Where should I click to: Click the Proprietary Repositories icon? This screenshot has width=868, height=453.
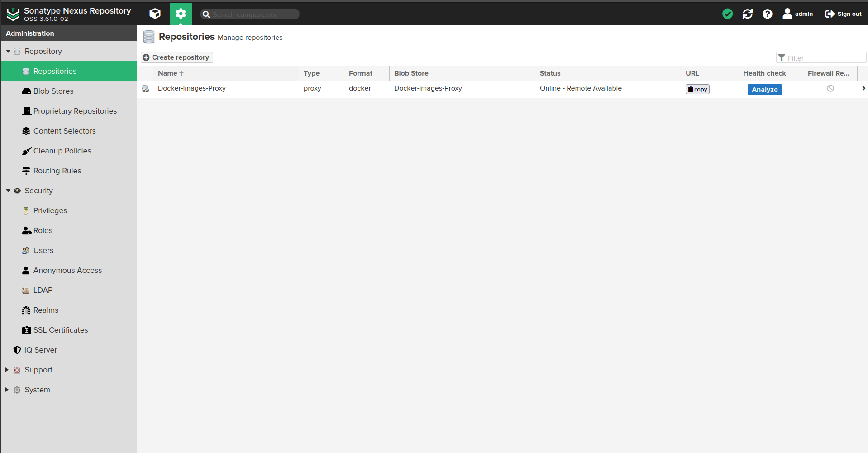[27, 111]
